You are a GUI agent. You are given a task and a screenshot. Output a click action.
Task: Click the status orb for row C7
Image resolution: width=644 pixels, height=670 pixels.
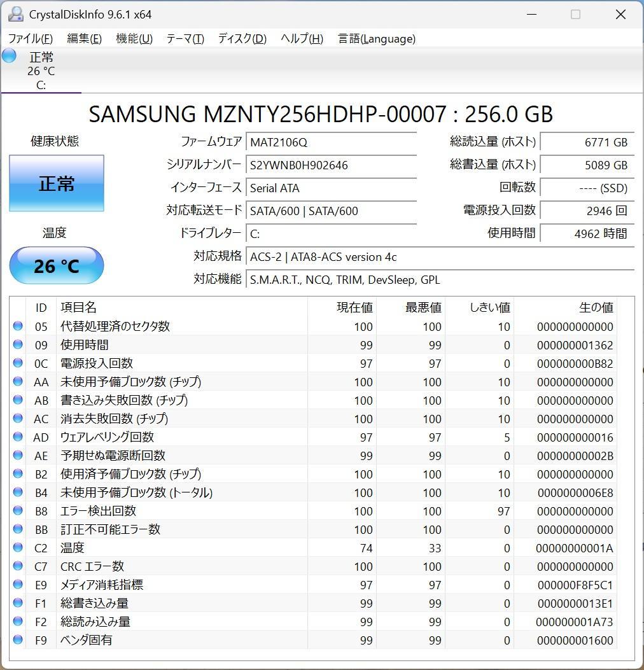pyautogui.click(x=18, y=566)
